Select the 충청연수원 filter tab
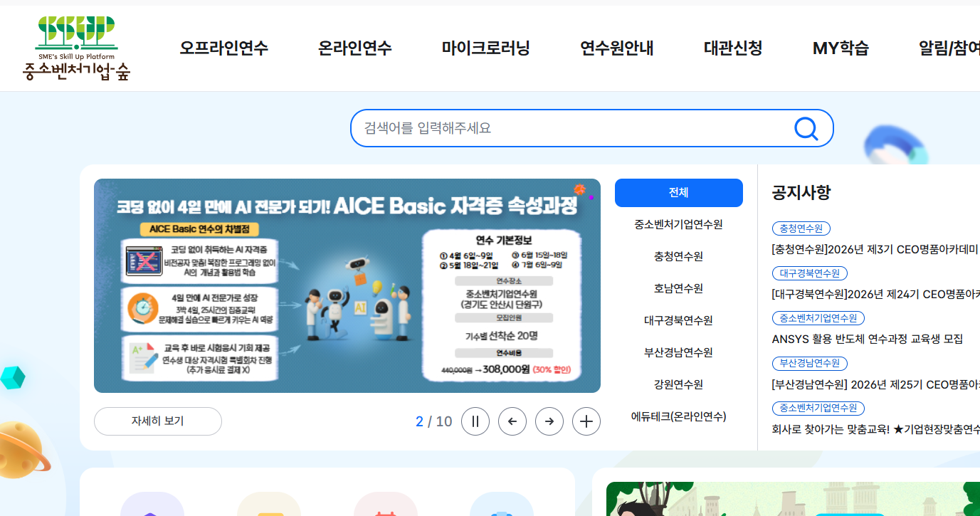Image resolution: width=980 pixels, height=516 pixels. [x=679, y=256]
